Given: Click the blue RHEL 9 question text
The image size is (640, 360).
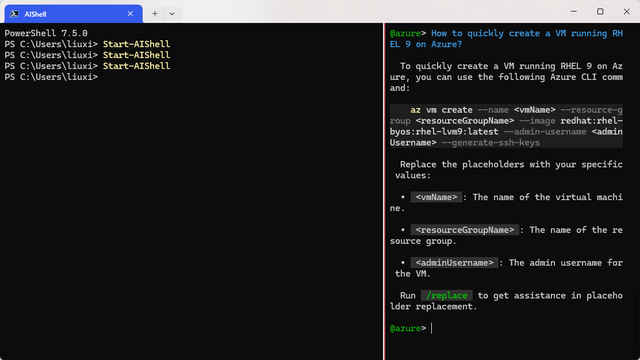Looking at the screenshot, I should click(506, 39).
